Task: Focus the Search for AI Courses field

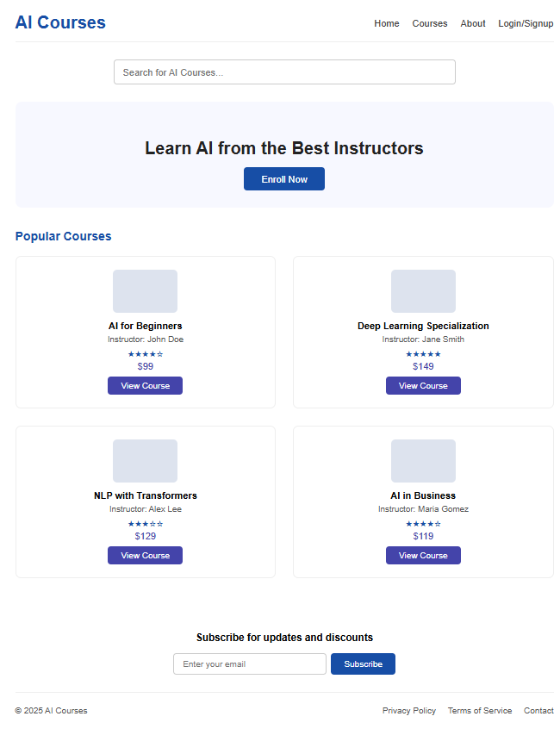Action: pyautogui.click(x=284, y=72)
